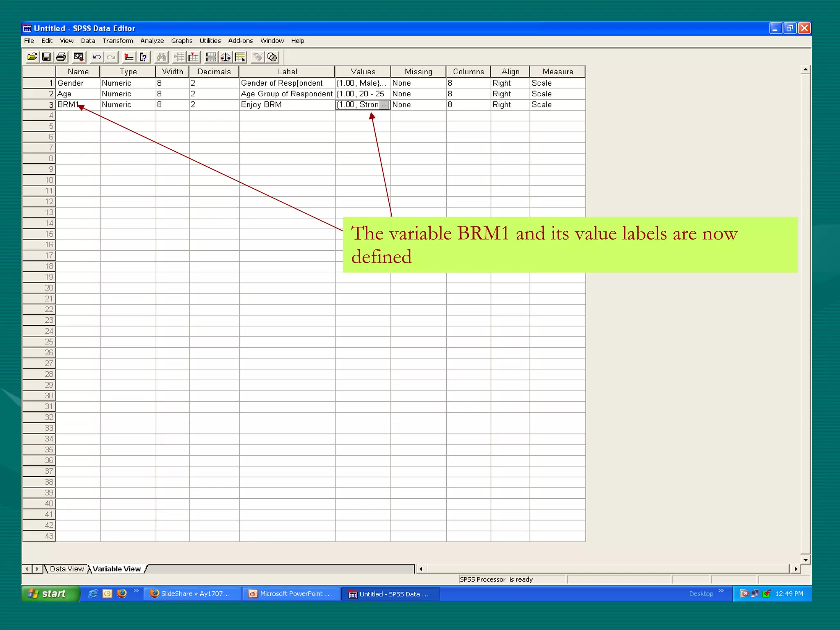Launch Firefox from quick launch
This screenshot has height=630, width=840.
[122, 593]
